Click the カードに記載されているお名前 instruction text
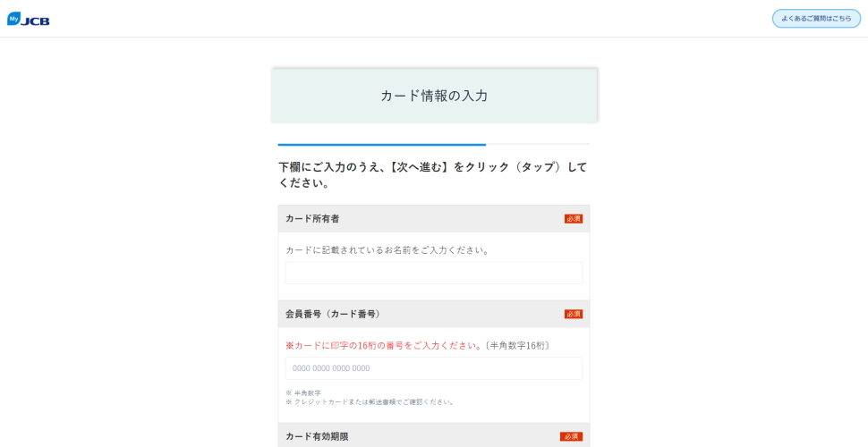 tap(387, 250)
